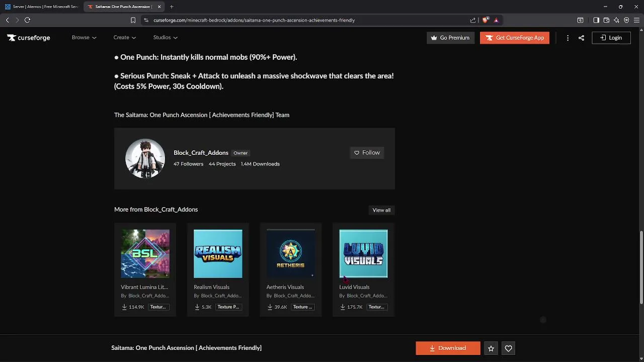The image size is (644, 362).
Task: Click the Realism Visuals title link
Action: pos(211,287)
